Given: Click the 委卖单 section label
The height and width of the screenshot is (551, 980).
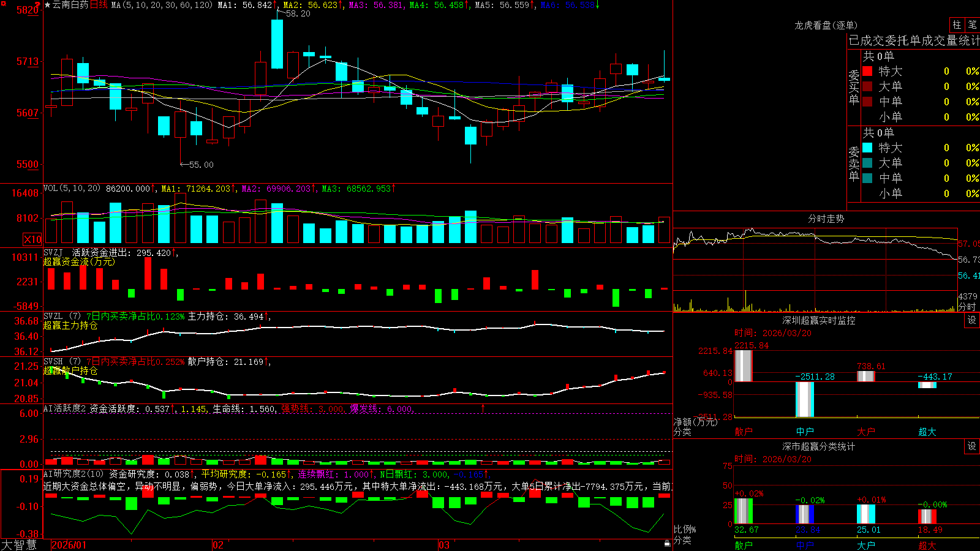Looking at the screenshot, I should (854, 163).
